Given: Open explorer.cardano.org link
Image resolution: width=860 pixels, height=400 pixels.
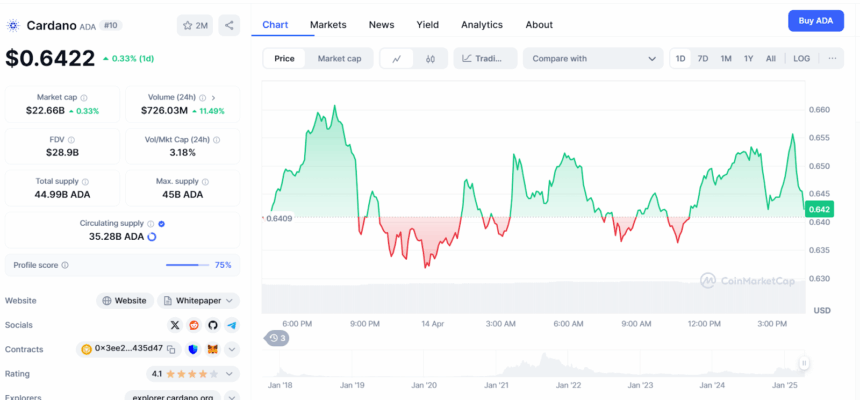Looking at the screenshot, I should [173, 397].
